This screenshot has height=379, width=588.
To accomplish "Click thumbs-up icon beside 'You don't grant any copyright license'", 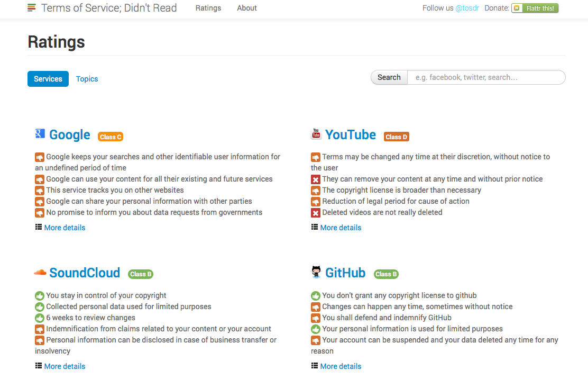I will (315, 296).
